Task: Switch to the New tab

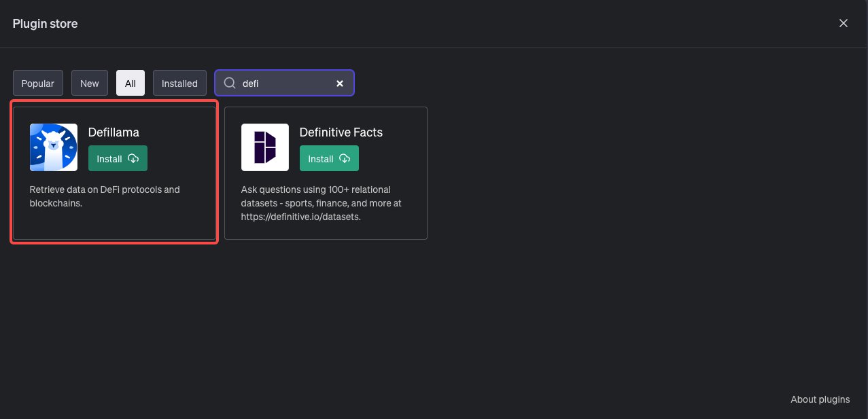Action: click(x=90, y=84)
